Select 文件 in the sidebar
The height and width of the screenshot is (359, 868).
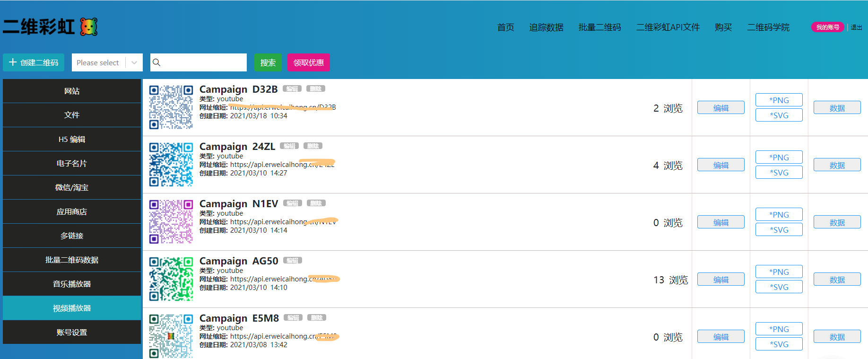[72, 115]
